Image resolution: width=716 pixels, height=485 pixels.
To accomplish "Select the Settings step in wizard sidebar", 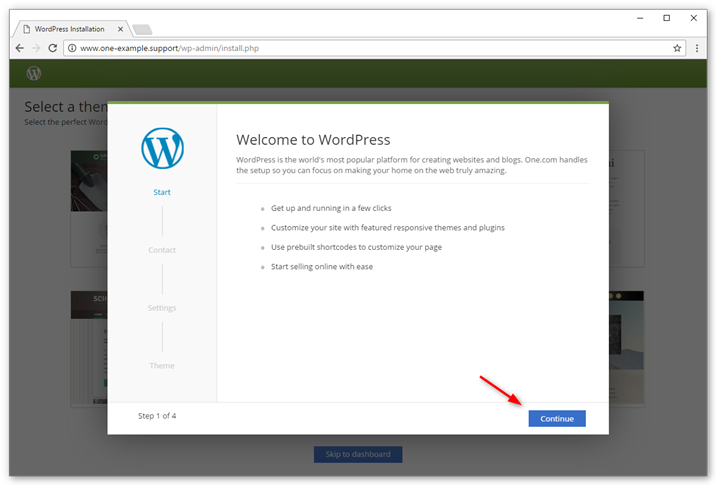I will click(x=162, y=308).
